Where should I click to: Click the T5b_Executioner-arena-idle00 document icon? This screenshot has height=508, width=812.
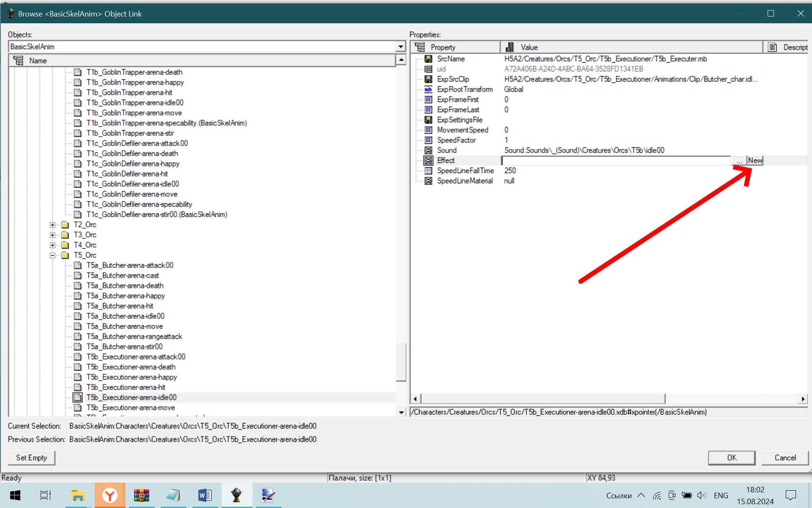tap(77, 398)
